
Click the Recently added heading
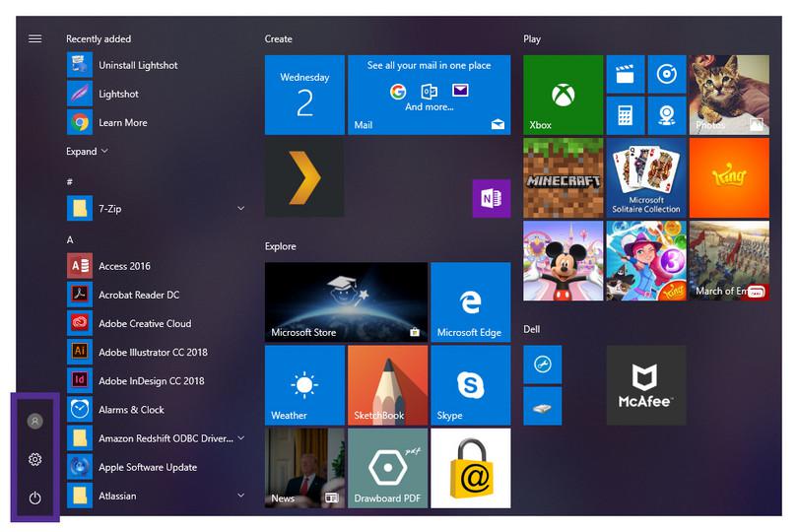click(x=99, y=38)
